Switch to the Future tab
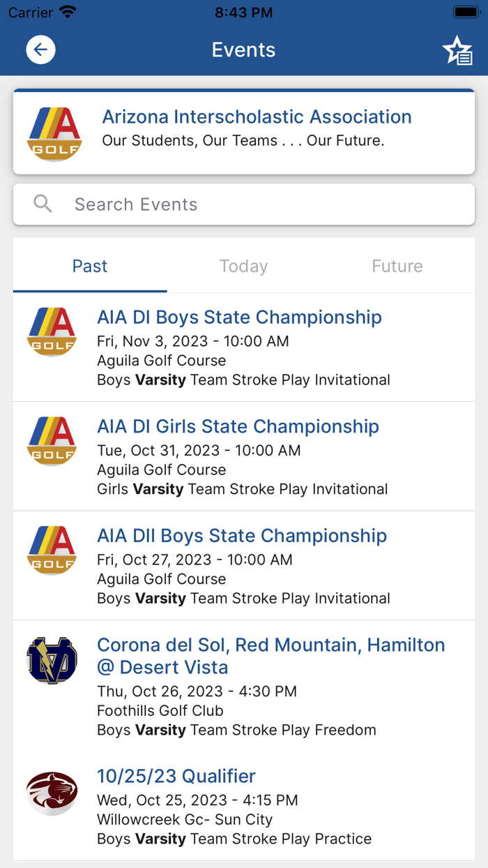This screenshot has height=868, width=488. (x=397, y=266)
